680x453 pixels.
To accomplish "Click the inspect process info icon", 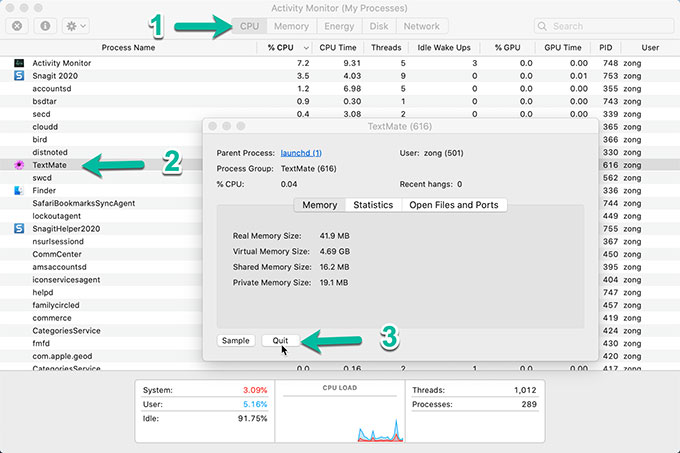I will point(45,26).
